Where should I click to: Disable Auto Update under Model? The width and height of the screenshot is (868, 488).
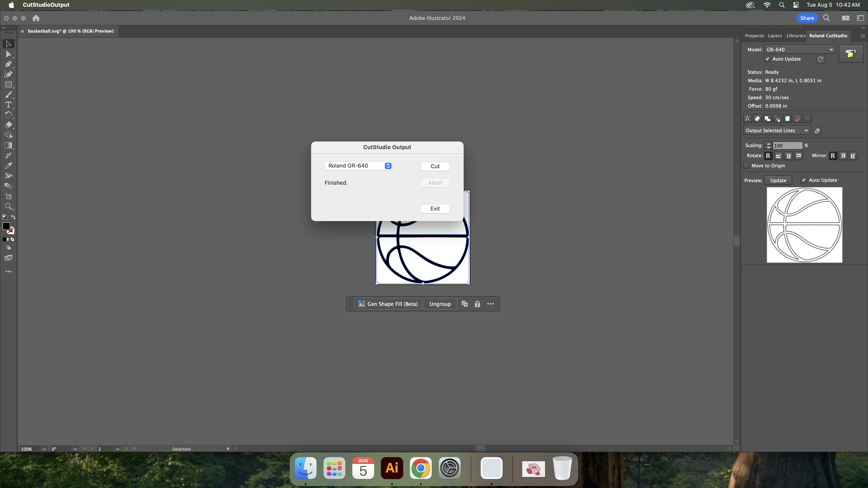point(767,59)
